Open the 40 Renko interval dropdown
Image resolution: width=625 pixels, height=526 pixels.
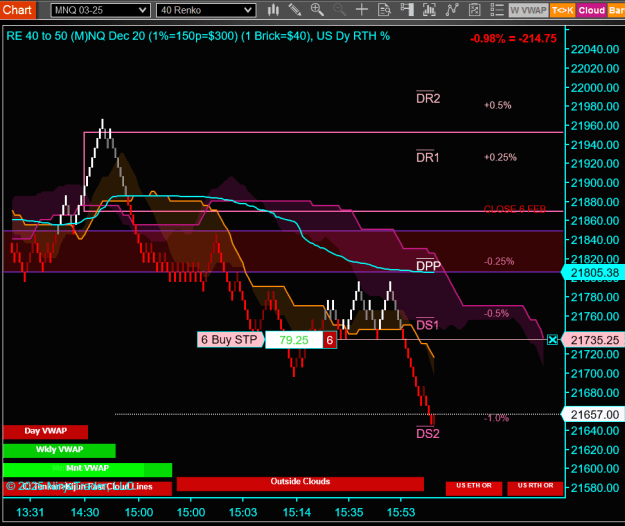click(x=206, y=10)
